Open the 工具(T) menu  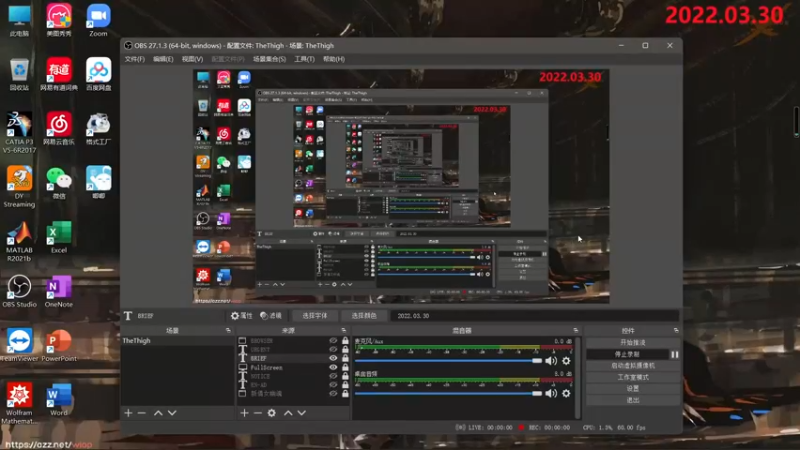pos(305,59)
